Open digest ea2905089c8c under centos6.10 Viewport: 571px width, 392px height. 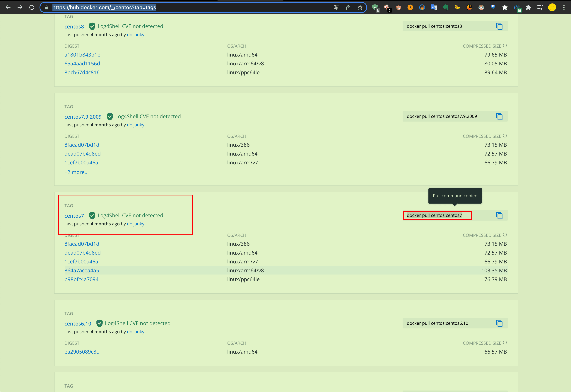(x=82, y=352)
